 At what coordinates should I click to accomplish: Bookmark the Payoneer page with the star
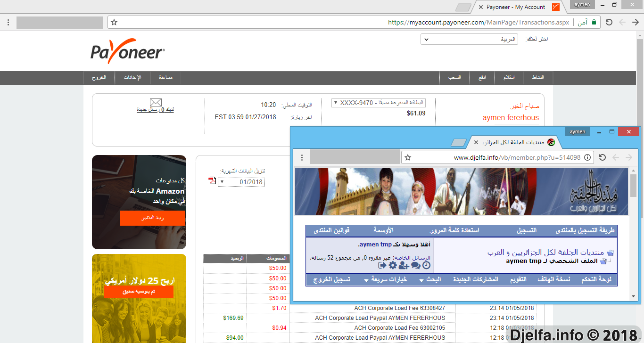point(114,22)
